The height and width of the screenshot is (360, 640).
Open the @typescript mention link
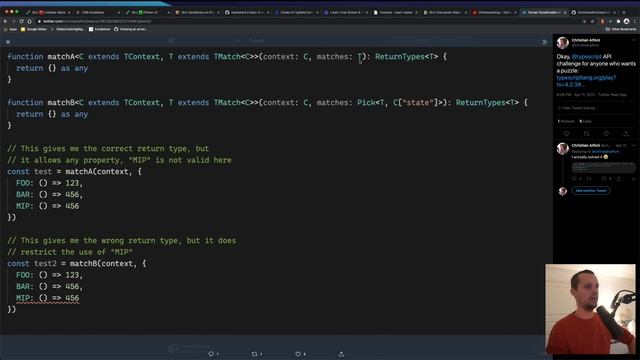[587, 57]
